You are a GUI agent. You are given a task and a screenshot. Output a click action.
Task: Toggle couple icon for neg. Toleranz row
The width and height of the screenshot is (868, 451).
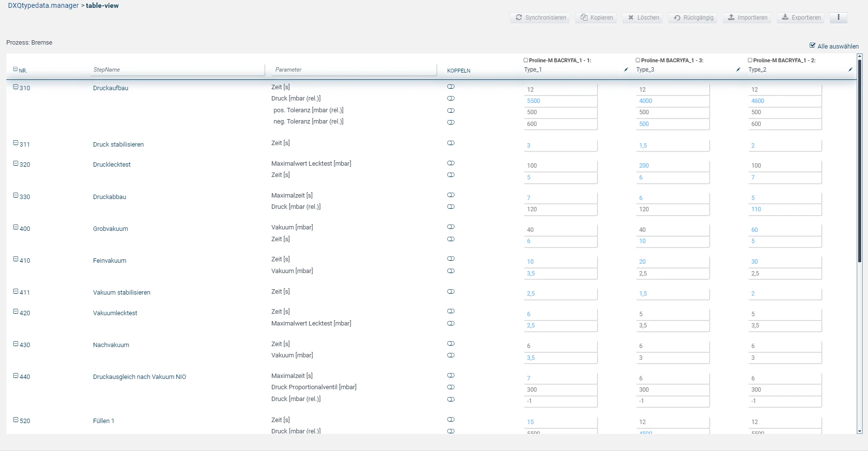coord(451,123)
